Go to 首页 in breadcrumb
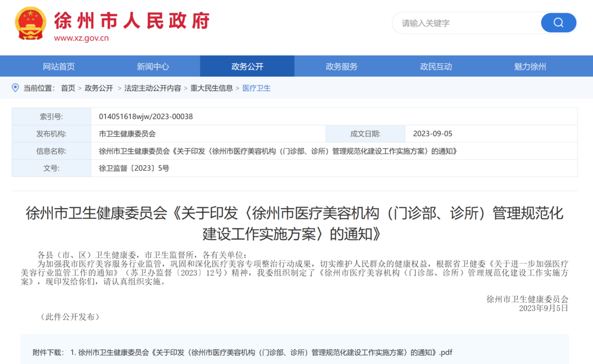Viewport: 593px width, 364px height. [x=68, y=88]
